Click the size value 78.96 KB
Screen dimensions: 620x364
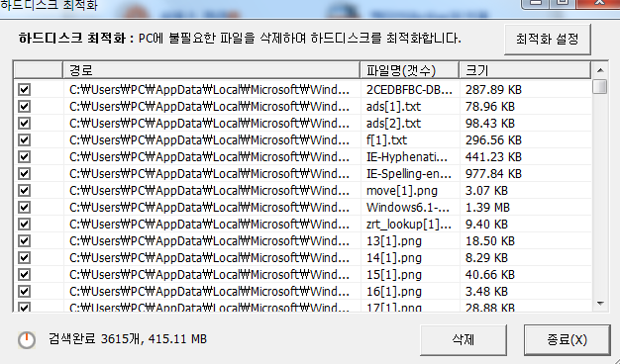pyautogui.click(x=490, y=107)
